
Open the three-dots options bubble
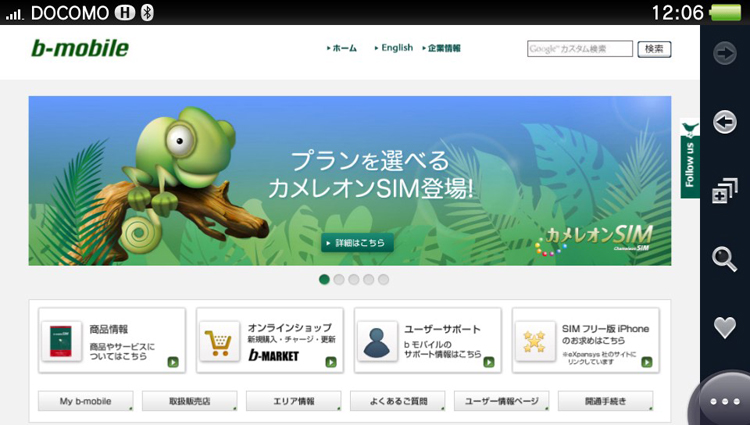click(x=725, y=402)
